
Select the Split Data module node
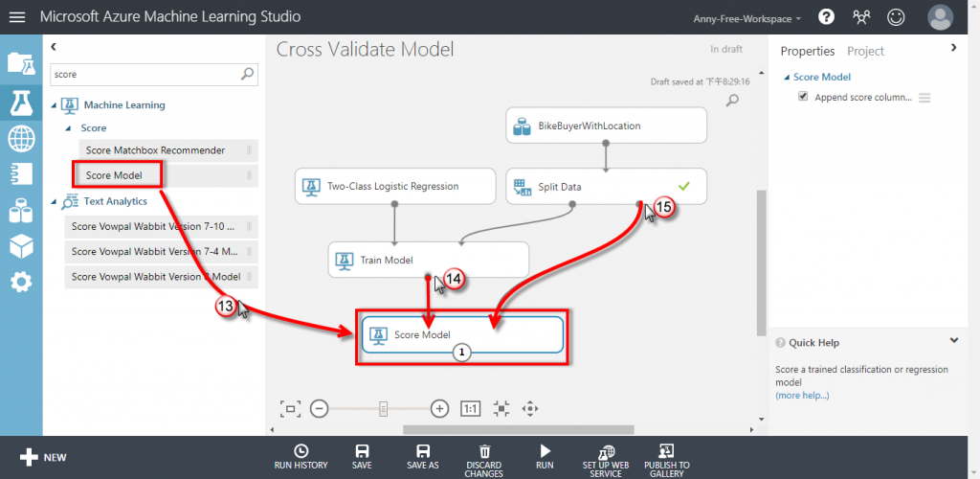(x=606, y=186)
